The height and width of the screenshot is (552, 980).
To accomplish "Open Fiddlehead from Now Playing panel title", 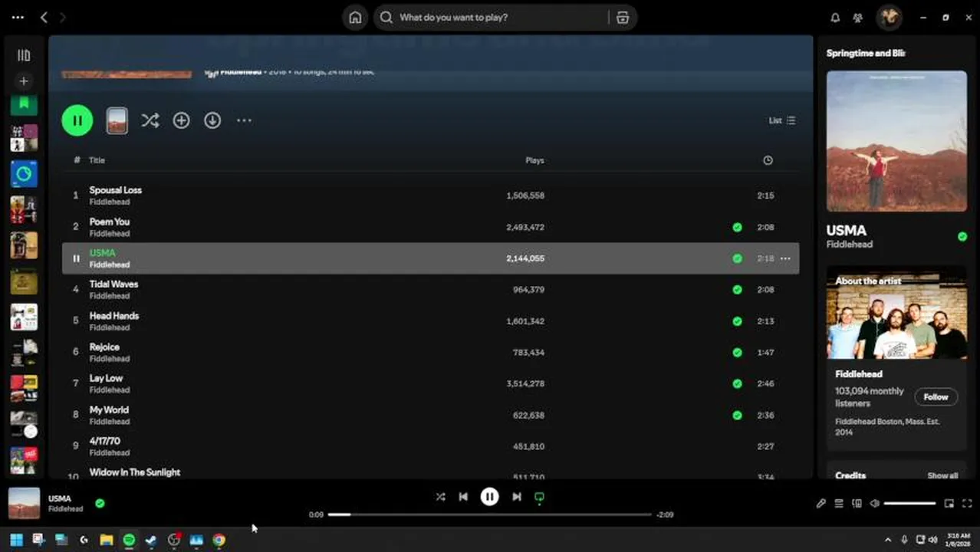I will coord(850,245).
